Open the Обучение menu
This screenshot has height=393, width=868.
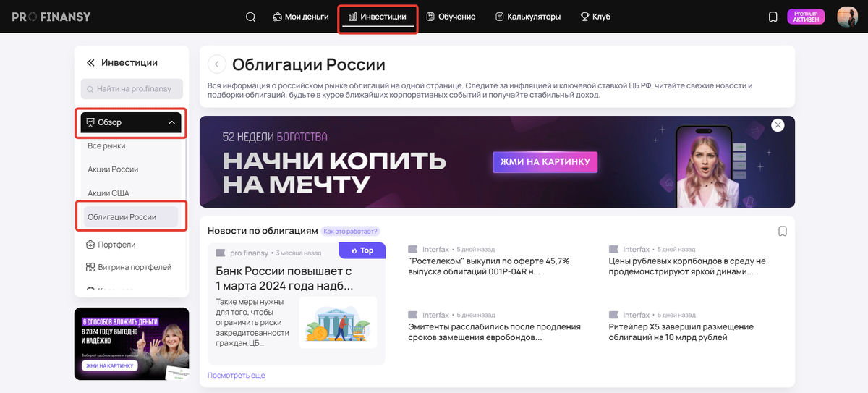451,17
